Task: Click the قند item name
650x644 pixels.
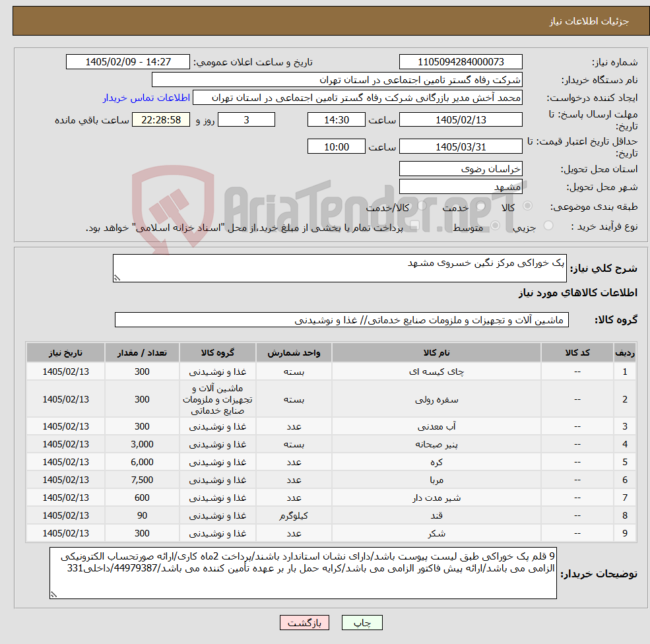Action: (436, 515)
